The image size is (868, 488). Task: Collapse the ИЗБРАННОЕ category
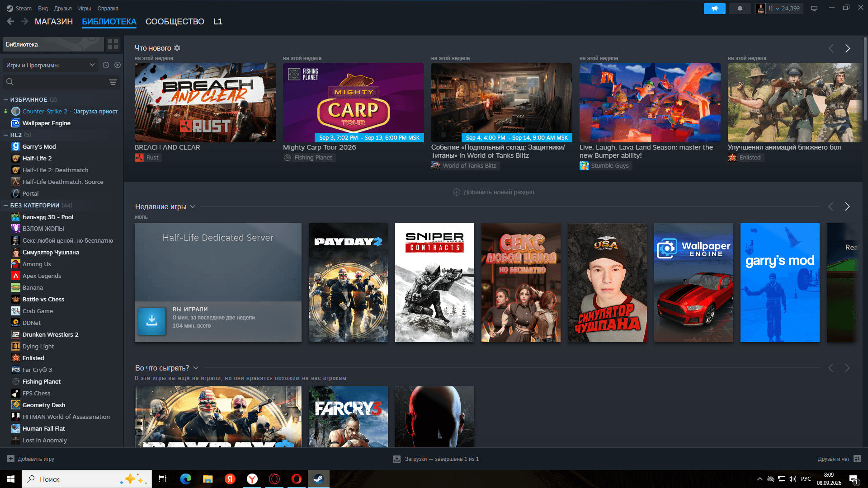[6, 99]
